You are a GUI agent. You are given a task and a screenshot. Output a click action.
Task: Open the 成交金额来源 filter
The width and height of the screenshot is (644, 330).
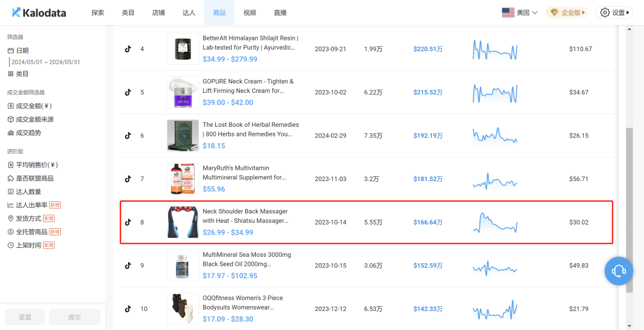[30, 120]
